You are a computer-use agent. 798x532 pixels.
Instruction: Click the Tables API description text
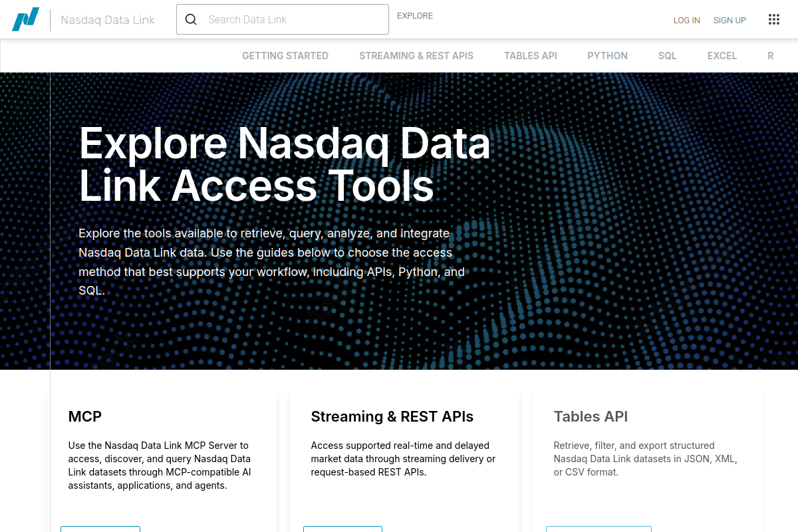pos(645,459)
